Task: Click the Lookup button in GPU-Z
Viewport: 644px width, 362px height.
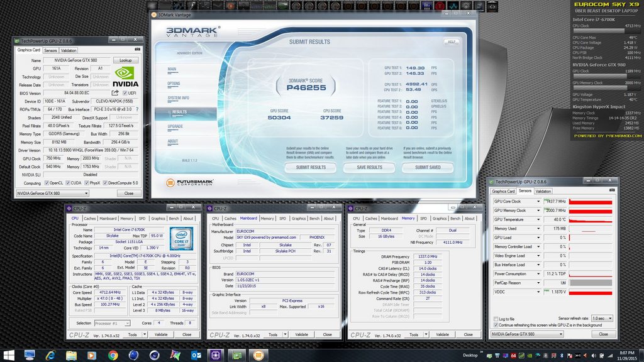Action: pyautogui.click(x=126, y=60)
